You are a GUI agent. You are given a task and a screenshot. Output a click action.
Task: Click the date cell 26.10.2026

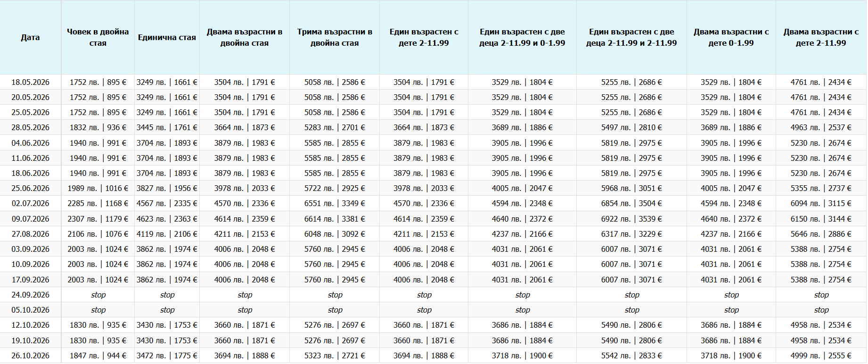tap(30, 356)
